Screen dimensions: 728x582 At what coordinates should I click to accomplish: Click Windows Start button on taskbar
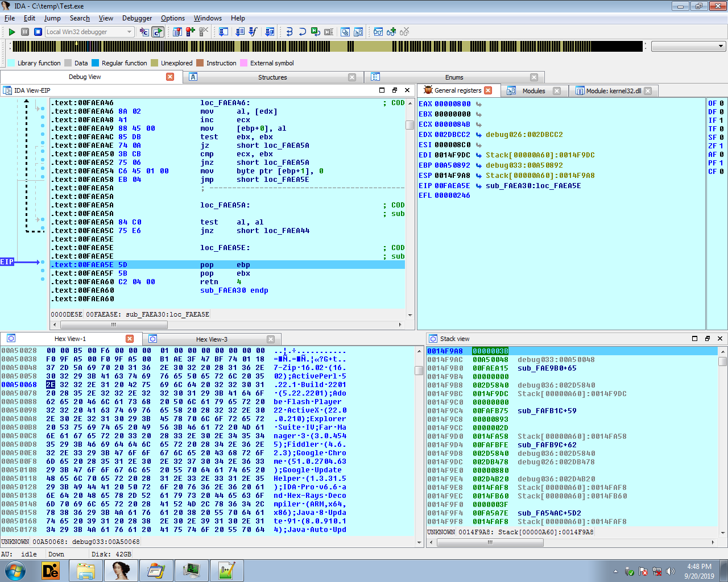pyautogui.click(x=15, y=571)
